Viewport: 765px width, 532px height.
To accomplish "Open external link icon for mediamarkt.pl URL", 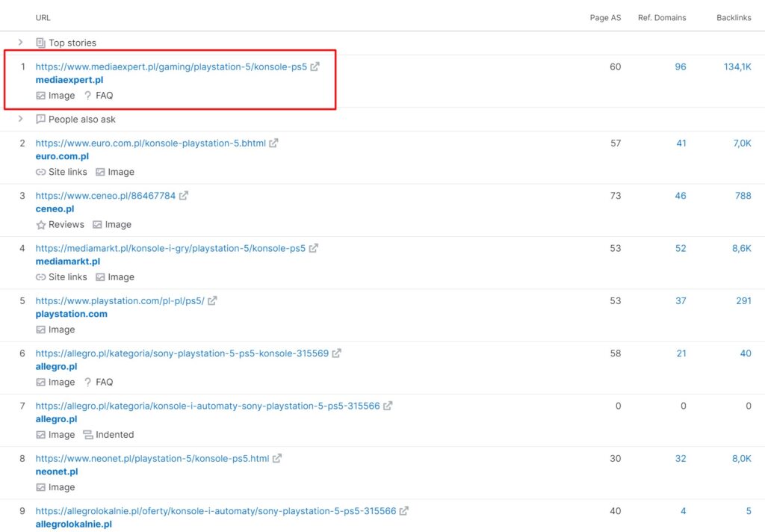I will tap(314, 248).
